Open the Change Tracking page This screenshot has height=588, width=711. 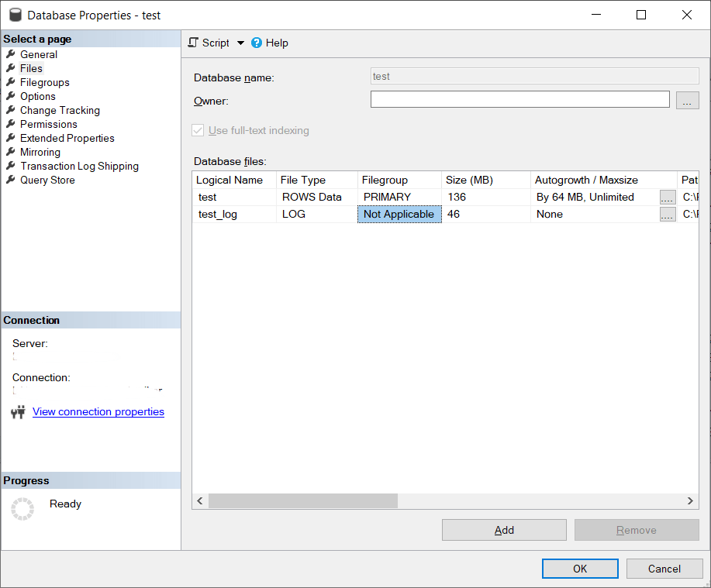pos(59,110)
